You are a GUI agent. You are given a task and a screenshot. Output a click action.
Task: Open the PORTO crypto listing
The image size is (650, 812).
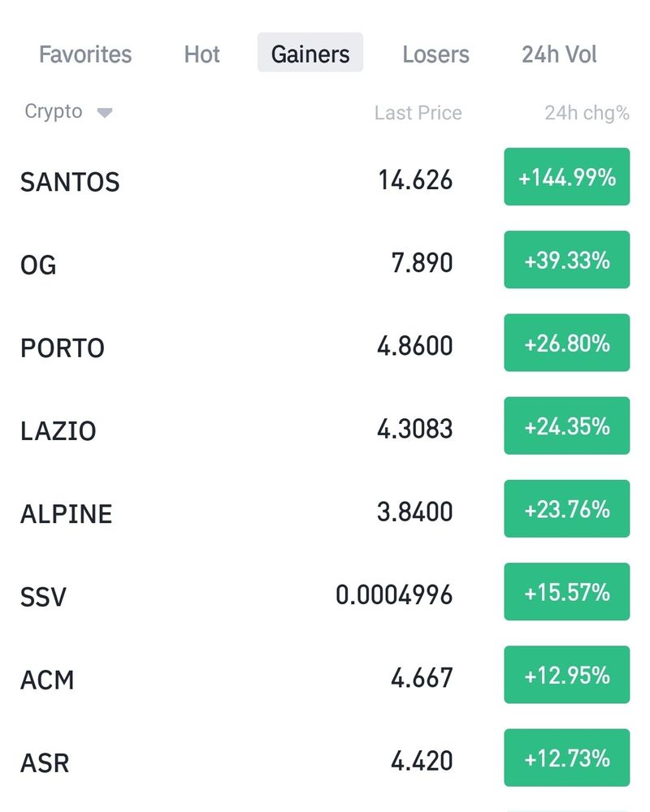(63, 348)
